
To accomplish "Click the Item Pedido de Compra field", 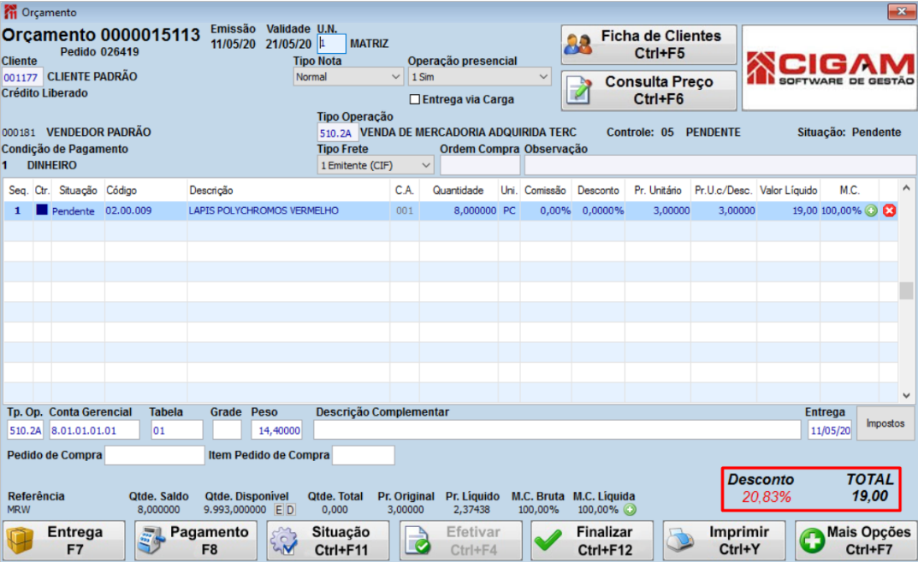I will pyautogui.click(x=363, y=455).
